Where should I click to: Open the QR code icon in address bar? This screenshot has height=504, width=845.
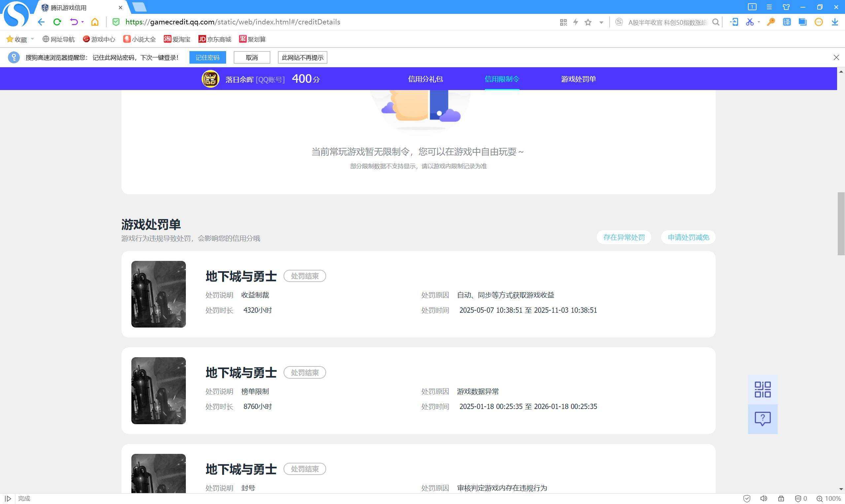tap(563, 22)
